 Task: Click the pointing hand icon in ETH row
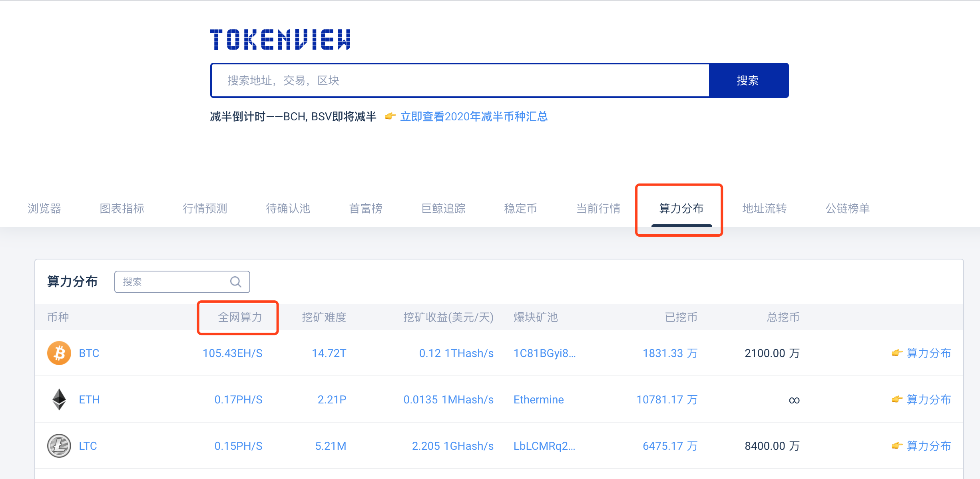(x=897, y=399)
